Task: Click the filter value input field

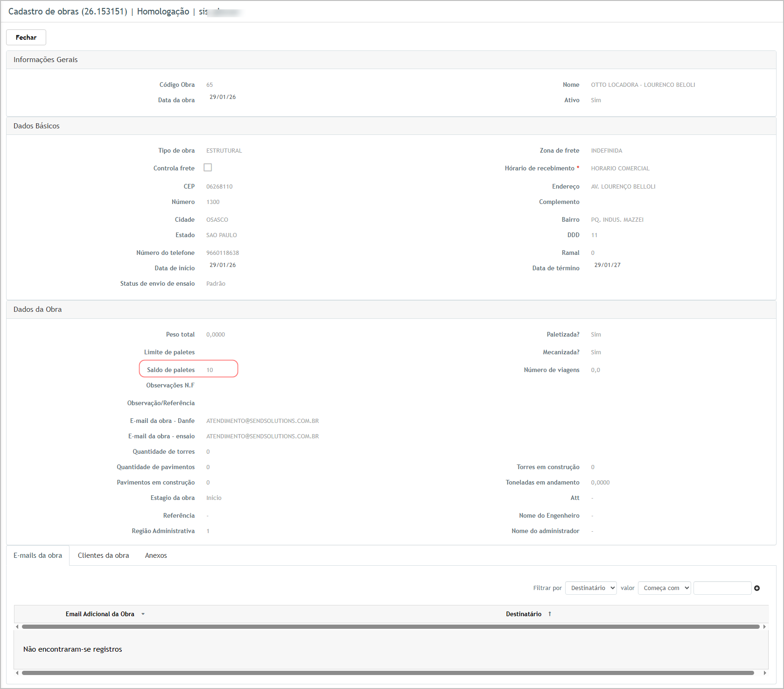Action: (x=722, y=588)
